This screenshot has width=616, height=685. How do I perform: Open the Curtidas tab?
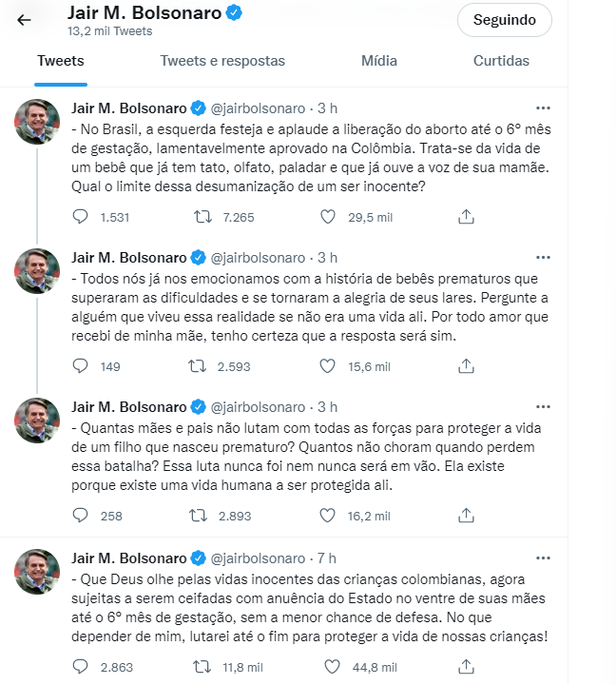click(x=501, y=61)
